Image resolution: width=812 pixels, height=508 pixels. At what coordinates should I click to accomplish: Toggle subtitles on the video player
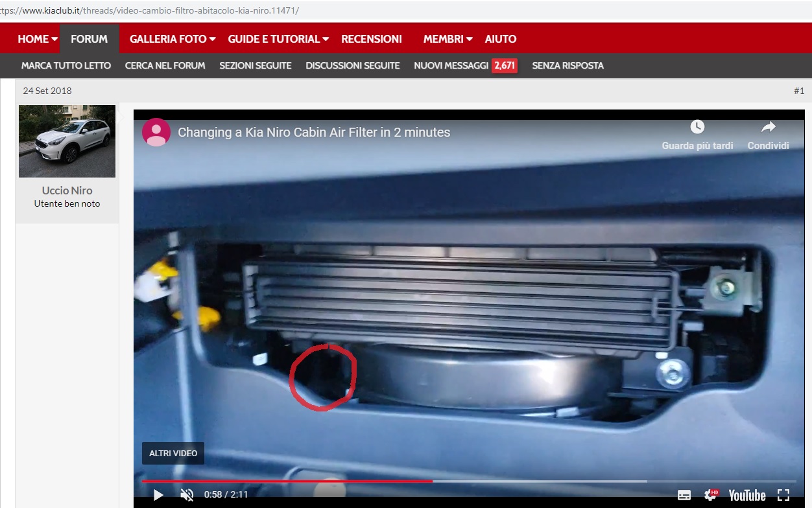684,495
